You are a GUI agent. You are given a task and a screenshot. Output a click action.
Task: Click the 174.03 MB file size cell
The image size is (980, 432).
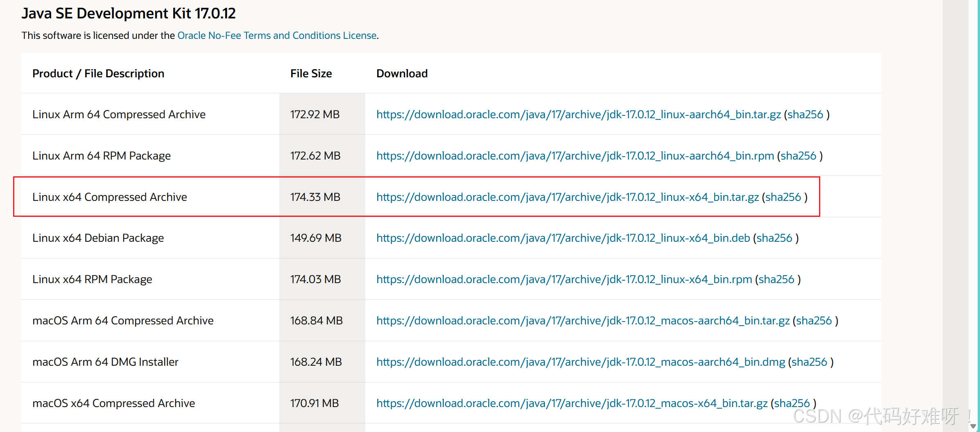pyautogui.click(x=322, y=279)
